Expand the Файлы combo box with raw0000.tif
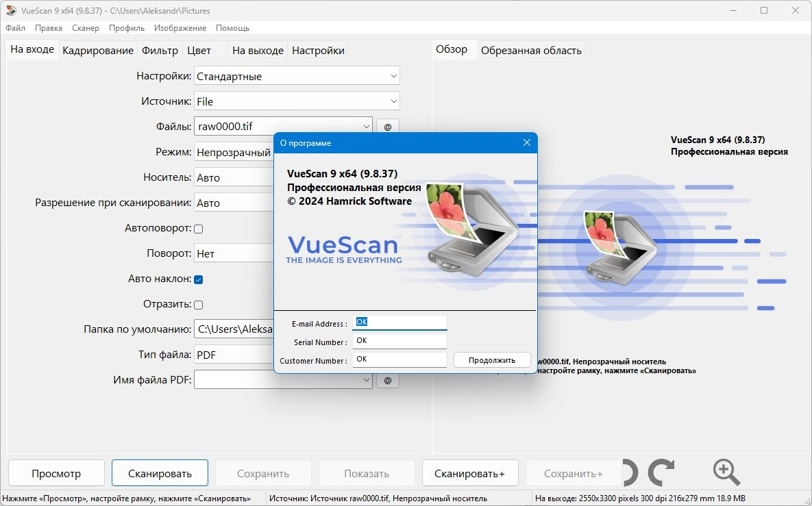812x506 pixels. pyautogui.click(x=283, y=127)
